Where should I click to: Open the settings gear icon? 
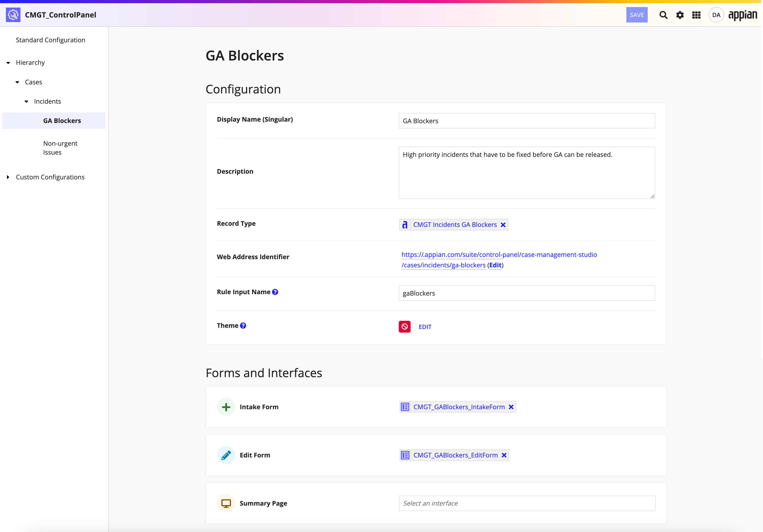(680, 15)
